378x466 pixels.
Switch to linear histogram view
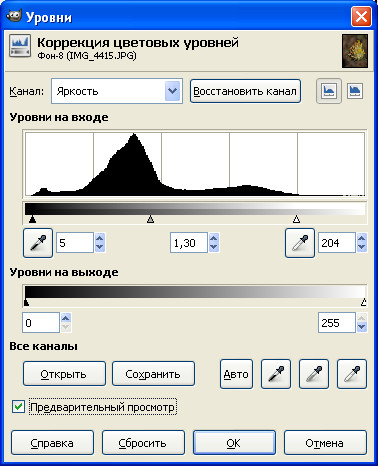pos(329,91)
